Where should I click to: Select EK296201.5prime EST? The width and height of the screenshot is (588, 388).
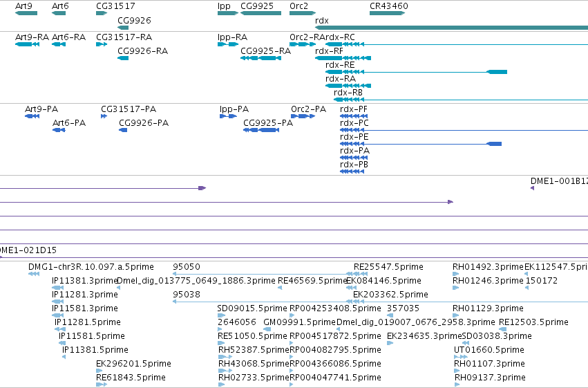pos(99,371)
